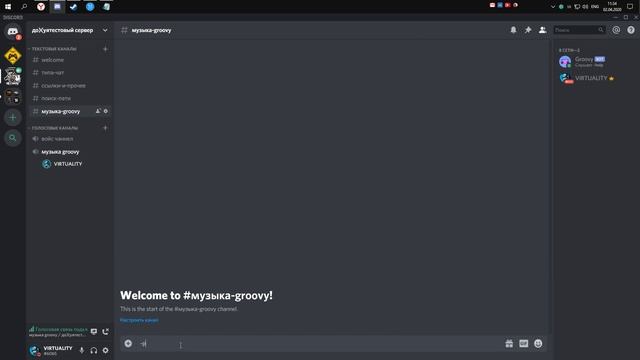The image size is (640, 360).
Task: Add a new server with plus button
Action: click(x=13, y=118)
